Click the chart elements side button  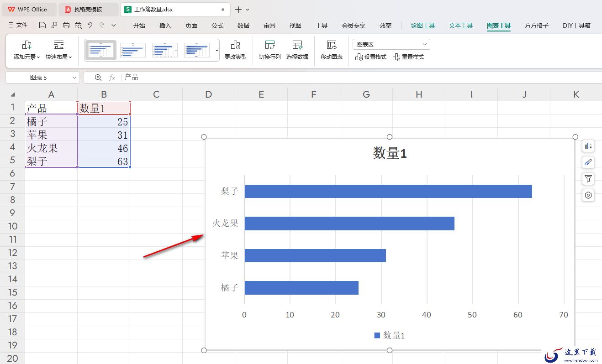pos(588,146)
